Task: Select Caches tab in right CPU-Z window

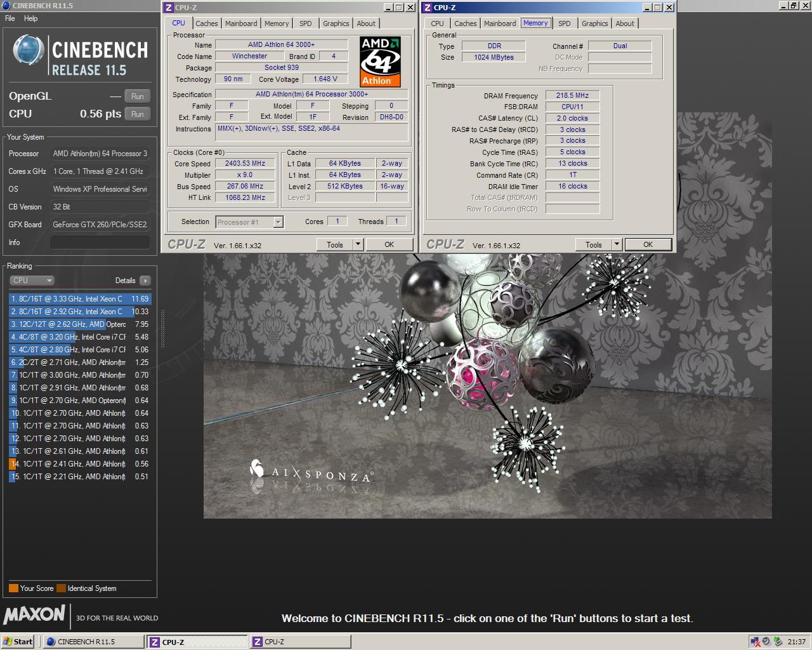Action: (x=465, y=23)
